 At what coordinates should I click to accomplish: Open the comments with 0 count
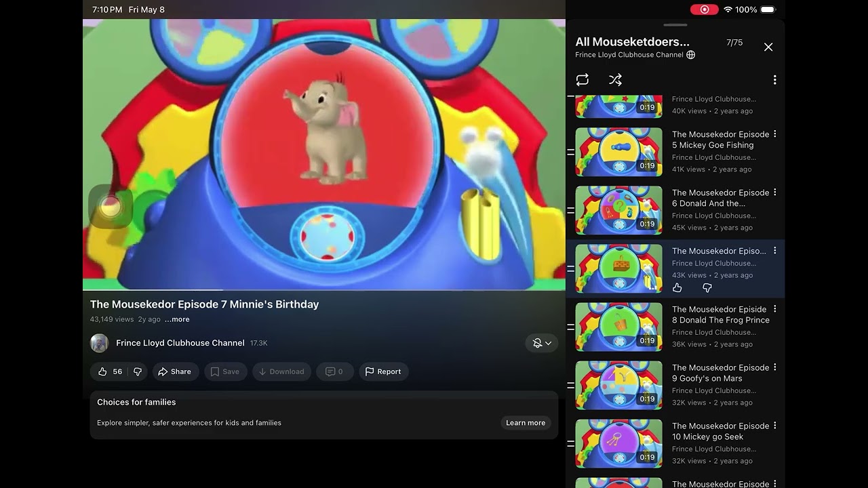pos(334,371)
